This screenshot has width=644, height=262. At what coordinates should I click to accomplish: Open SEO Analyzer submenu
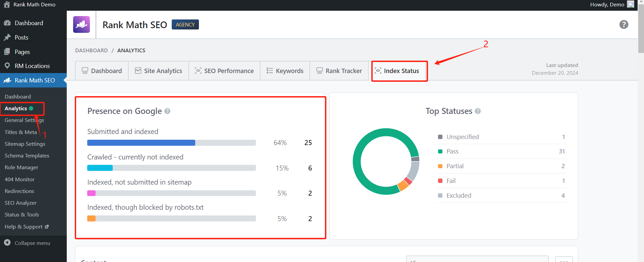[x=20, y=203]
